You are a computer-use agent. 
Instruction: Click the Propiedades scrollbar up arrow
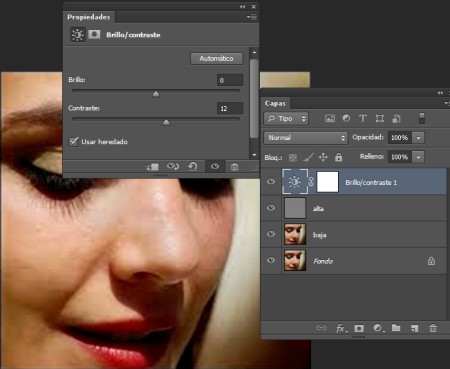[254, 52]
